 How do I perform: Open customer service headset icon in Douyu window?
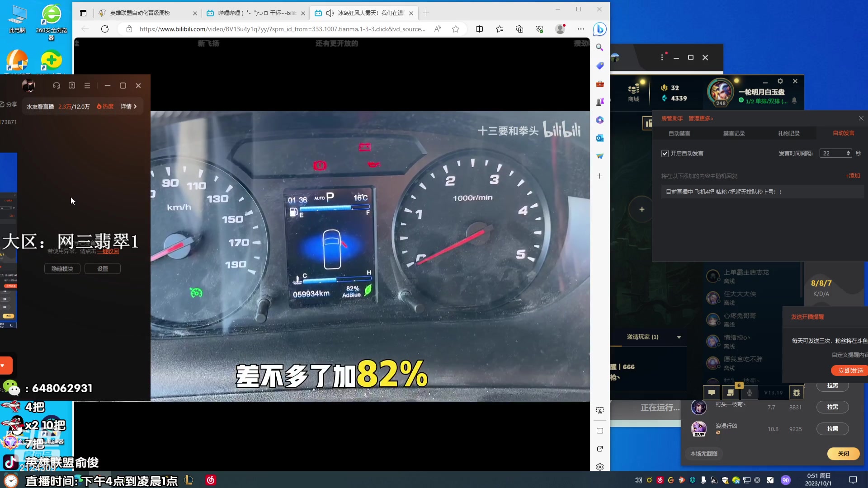coord(56,85)
